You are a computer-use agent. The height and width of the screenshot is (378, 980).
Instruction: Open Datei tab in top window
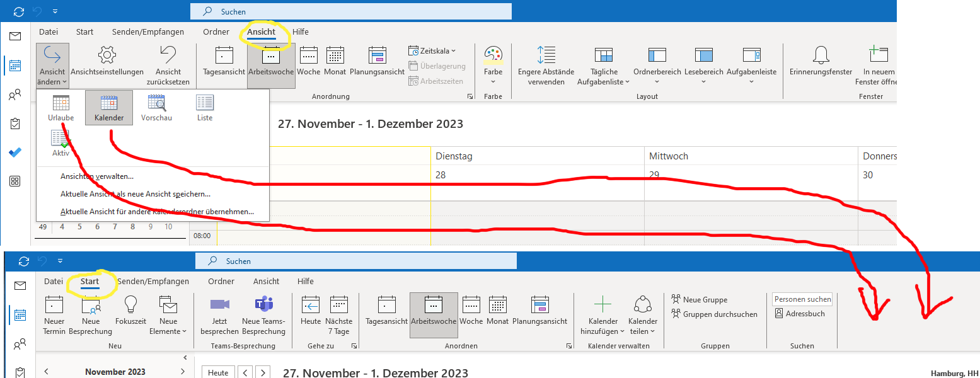click(49, 32)
